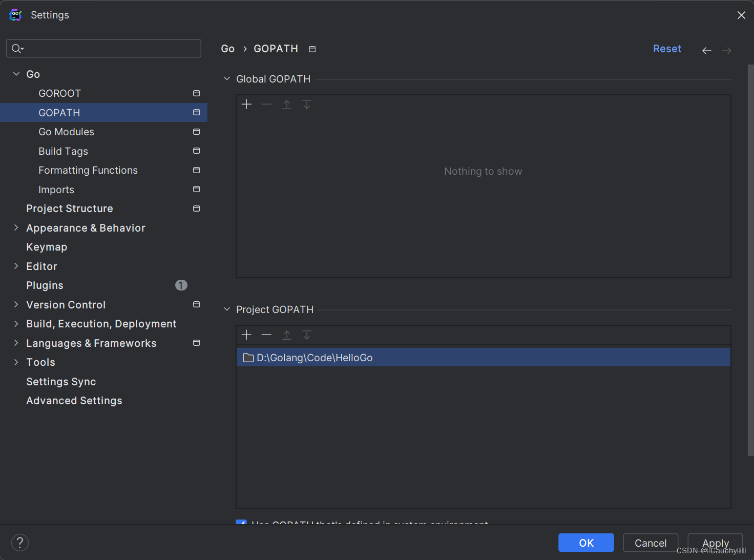Screen dimensions: 754x560
Task: Click the project-level icon next to Build Tags
Action: click(x=196, y=151)
